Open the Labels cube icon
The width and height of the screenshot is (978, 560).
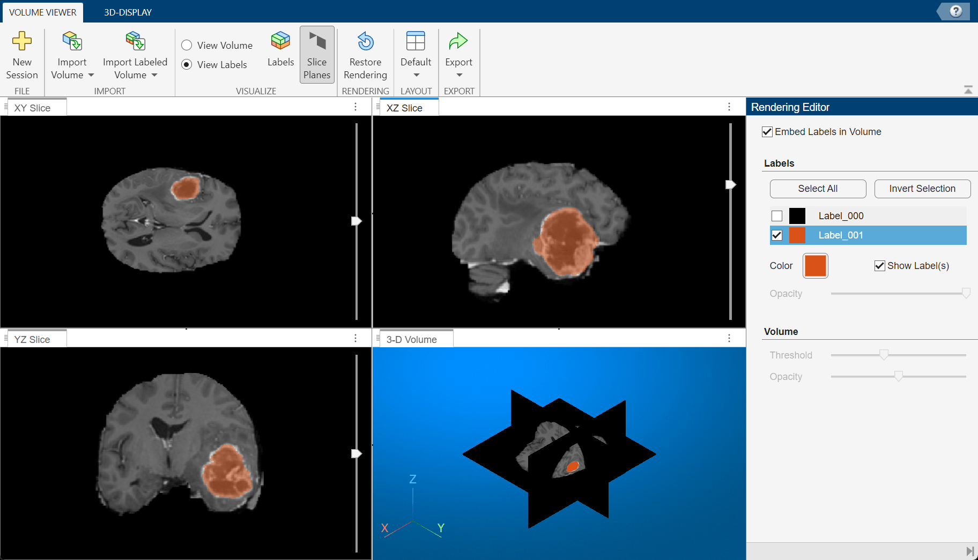click(280, 41)
